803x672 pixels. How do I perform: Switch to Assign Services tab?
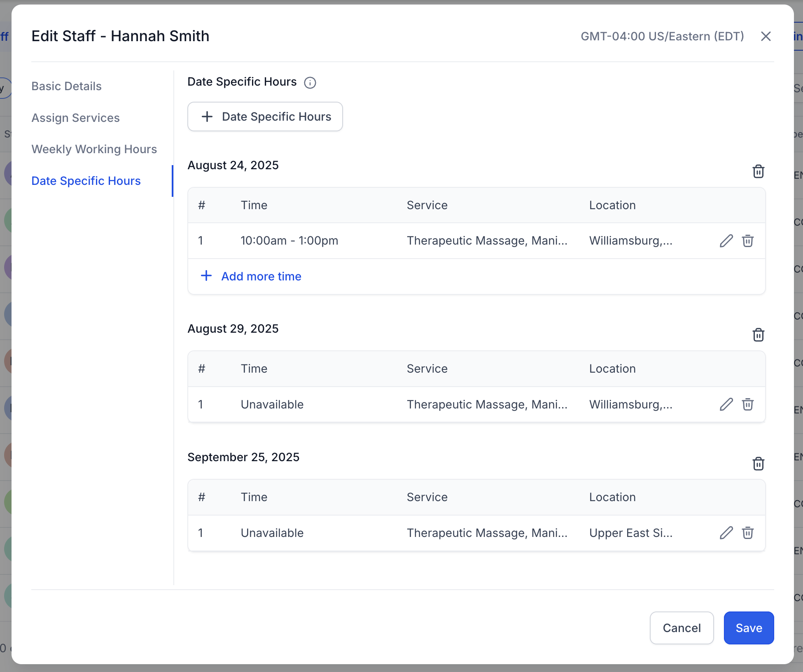point(75,118)
